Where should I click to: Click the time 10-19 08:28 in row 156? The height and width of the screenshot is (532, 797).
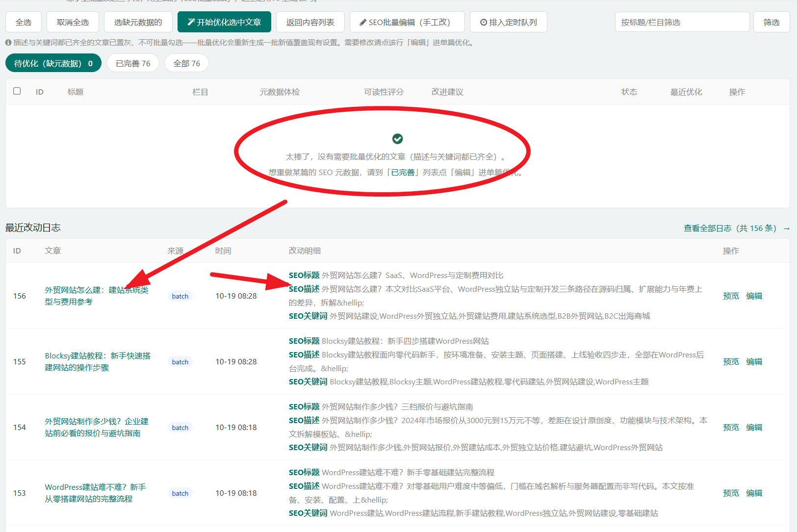click(x=236, y=296)
